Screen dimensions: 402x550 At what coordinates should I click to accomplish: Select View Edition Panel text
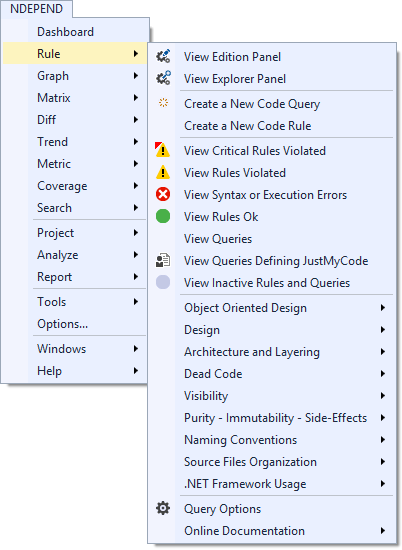pyautogui.click(x=232, y=57)
